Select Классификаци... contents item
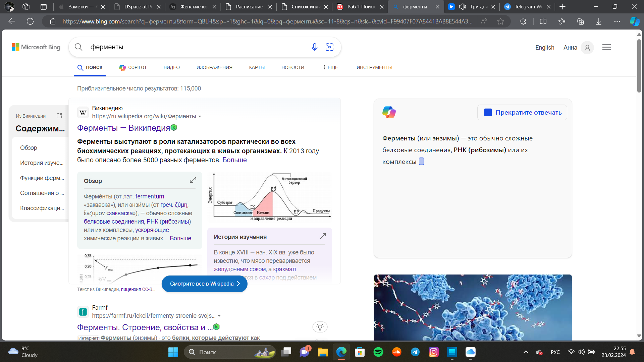644x362 pixels. point(42,208)
